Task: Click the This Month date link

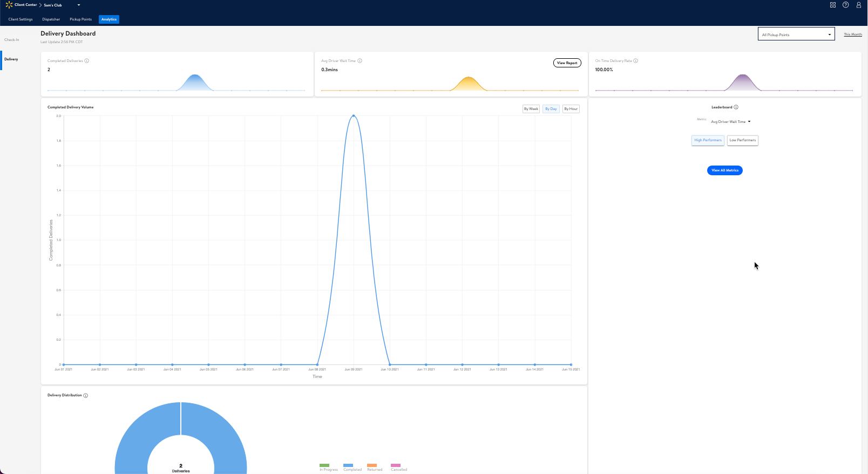Action: pyautogui.click(x=853, y=35)
